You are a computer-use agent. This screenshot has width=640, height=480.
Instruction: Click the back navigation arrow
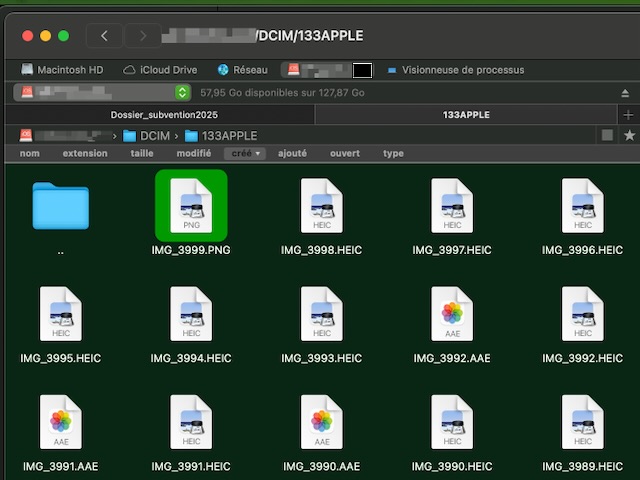click(x=104, y=36)
